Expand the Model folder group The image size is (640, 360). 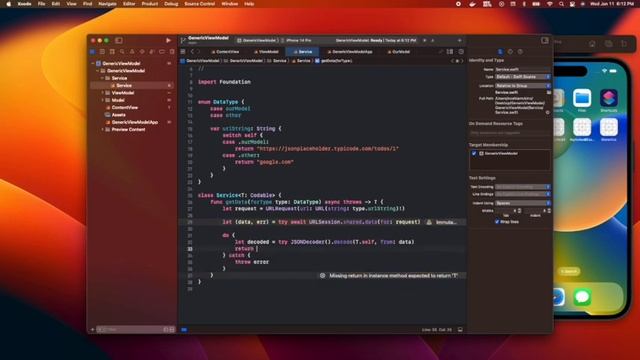pyautogui.click(x=102, y=100)
